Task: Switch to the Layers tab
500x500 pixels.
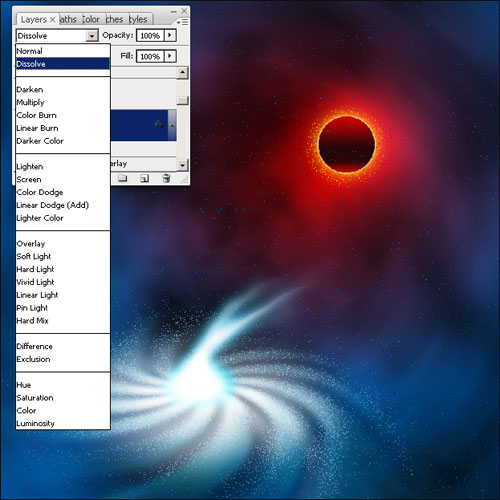Action: click(x=34, y=20)
